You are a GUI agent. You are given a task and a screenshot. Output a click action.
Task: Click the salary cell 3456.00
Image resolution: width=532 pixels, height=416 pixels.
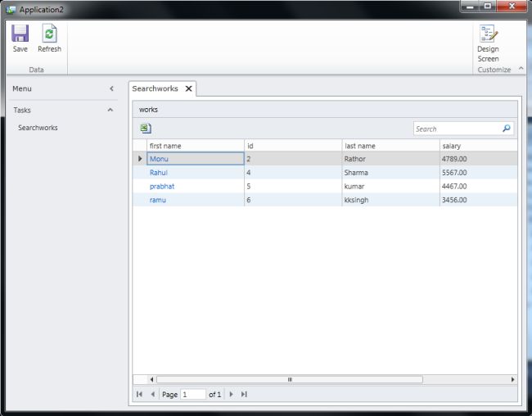tap(479, 200)
